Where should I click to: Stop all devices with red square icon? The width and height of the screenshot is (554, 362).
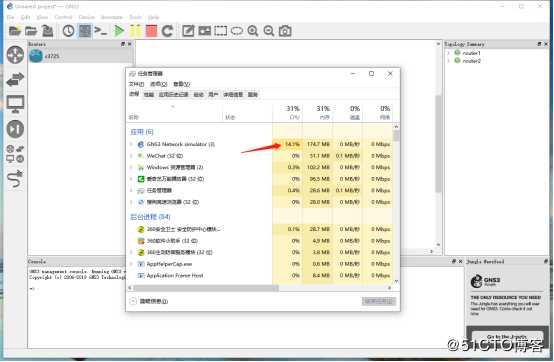click(x=151, y=31)
